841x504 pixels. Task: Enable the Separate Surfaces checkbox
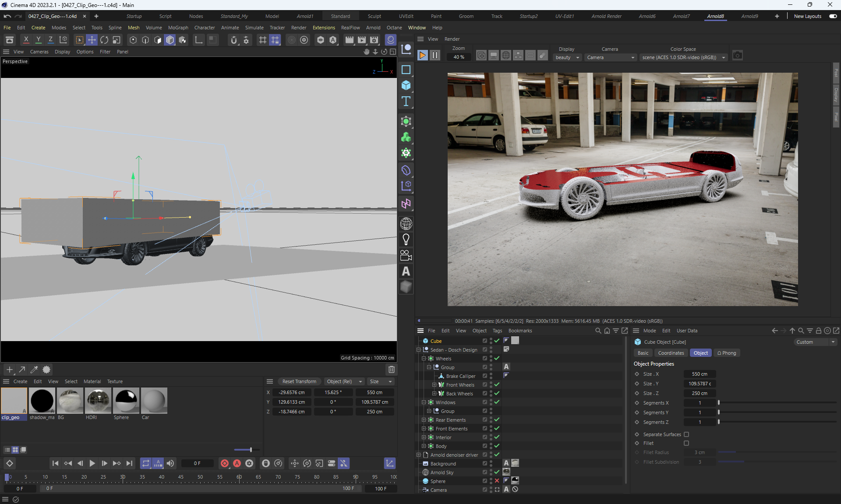click(686, 434)
